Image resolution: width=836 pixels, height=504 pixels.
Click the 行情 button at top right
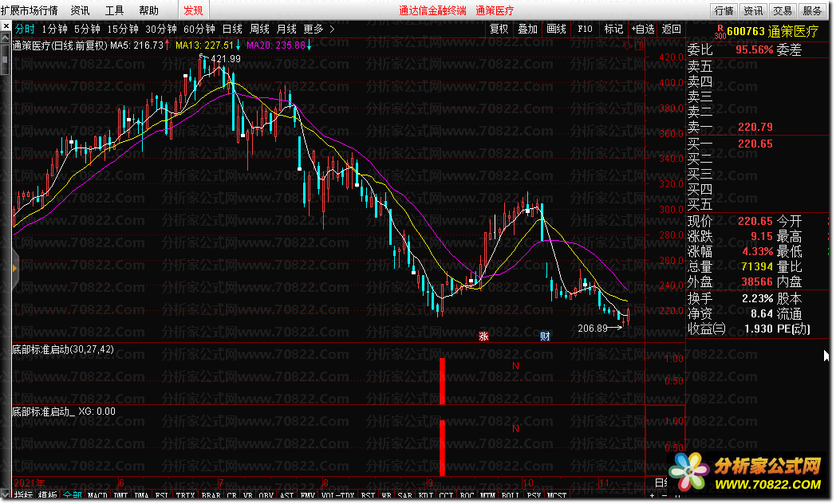pyautogui.click(x=724, y=10)
